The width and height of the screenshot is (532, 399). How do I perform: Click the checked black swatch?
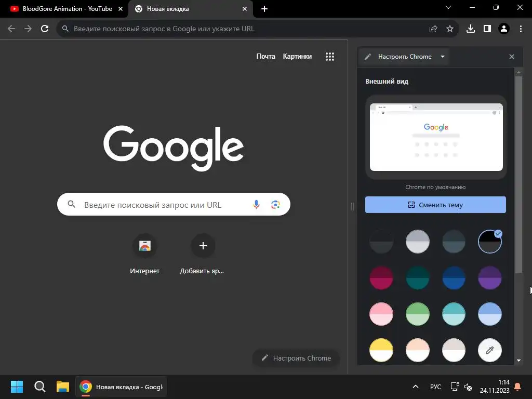tap(490, 242)
